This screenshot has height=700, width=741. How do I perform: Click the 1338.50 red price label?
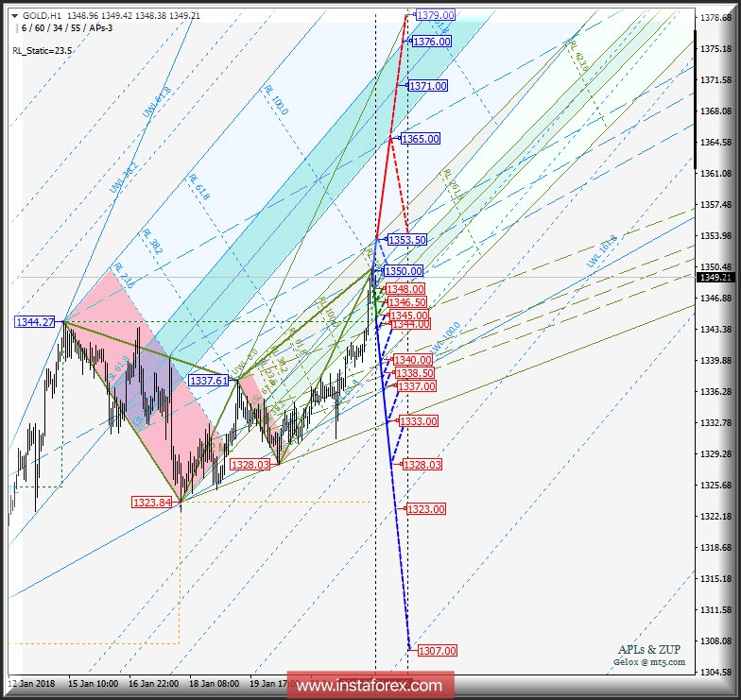414,373
